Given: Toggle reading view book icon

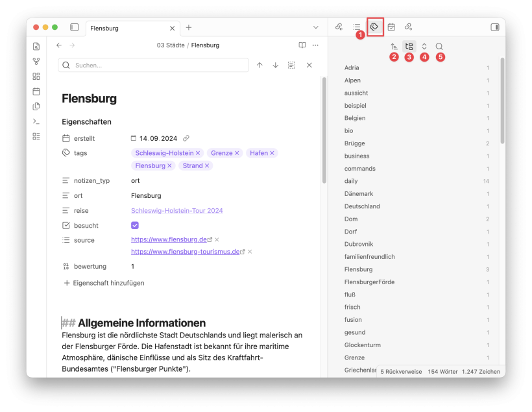Looking at the screenshot, I should tap(302, 45).
